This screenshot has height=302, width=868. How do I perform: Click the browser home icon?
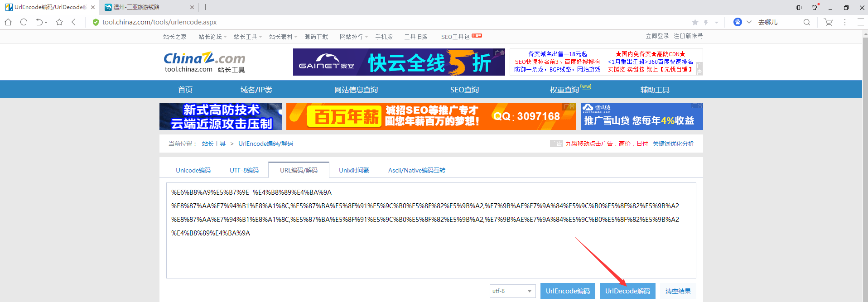tap(8, 22)
